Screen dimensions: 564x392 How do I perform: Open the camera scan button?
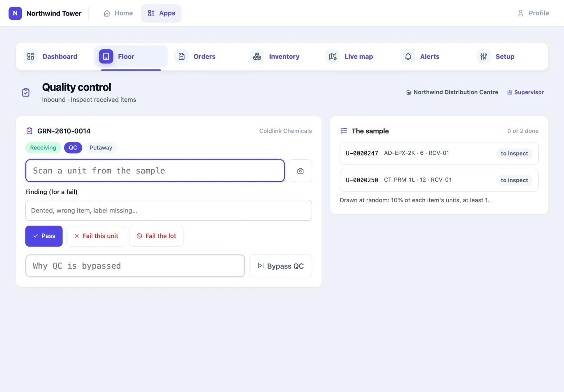click(300, 171)
